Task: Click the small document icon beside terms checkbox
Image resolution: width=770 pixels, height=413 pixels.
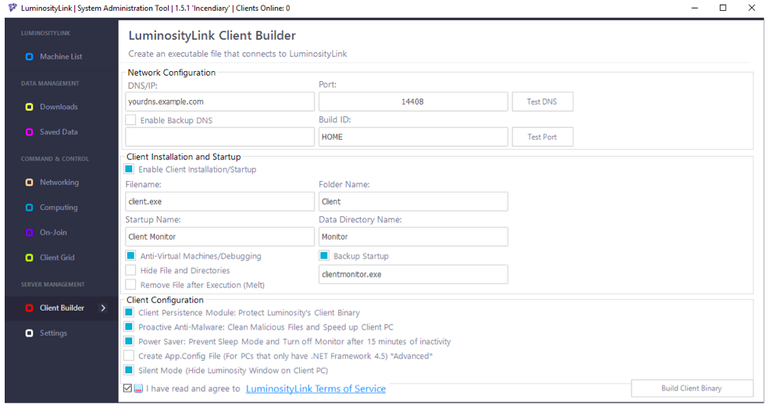Action: click(138, 388)
